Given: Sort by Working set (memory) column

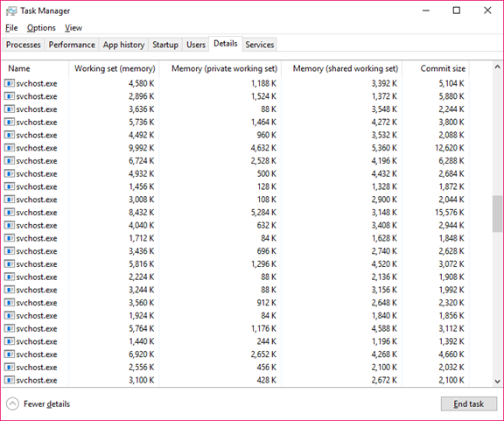Looking at the screenshot, I should (x=114, y=68).
